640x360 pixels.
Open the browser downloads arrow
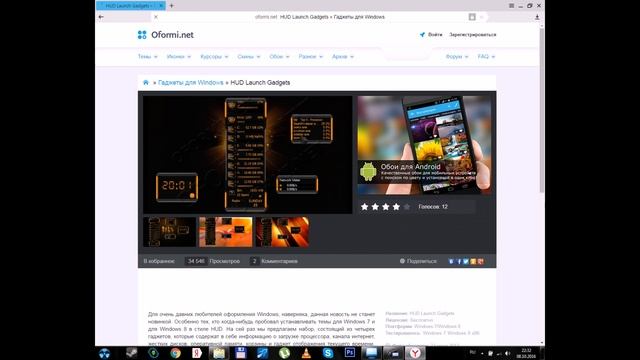coord(537,17)
